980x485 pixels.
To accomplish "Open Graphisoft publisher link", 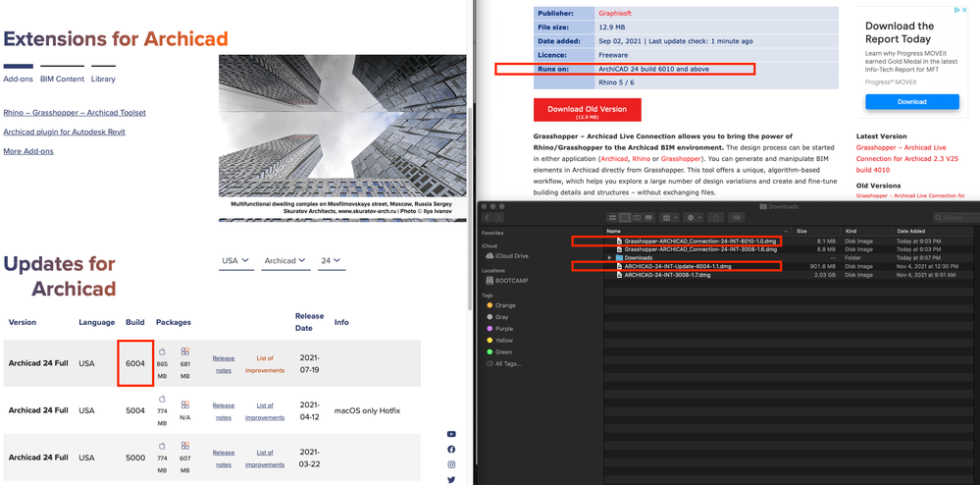I will (615, 13).
